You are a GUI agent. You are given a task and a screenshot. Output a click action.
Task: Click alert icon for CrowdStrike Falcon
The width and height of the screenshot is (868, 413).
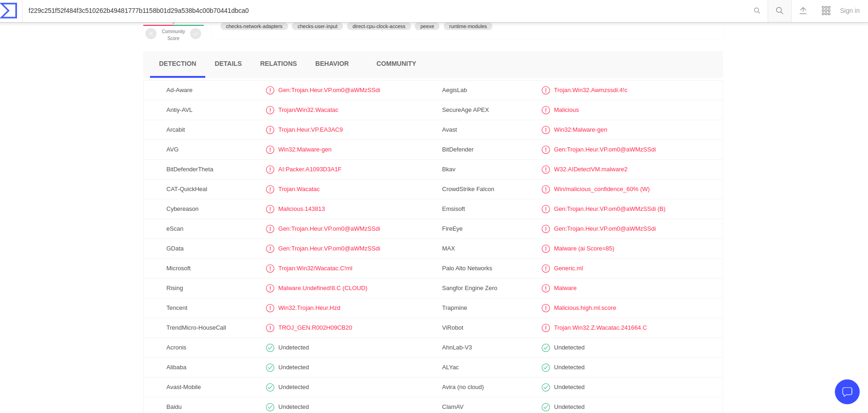coord(546,189)
